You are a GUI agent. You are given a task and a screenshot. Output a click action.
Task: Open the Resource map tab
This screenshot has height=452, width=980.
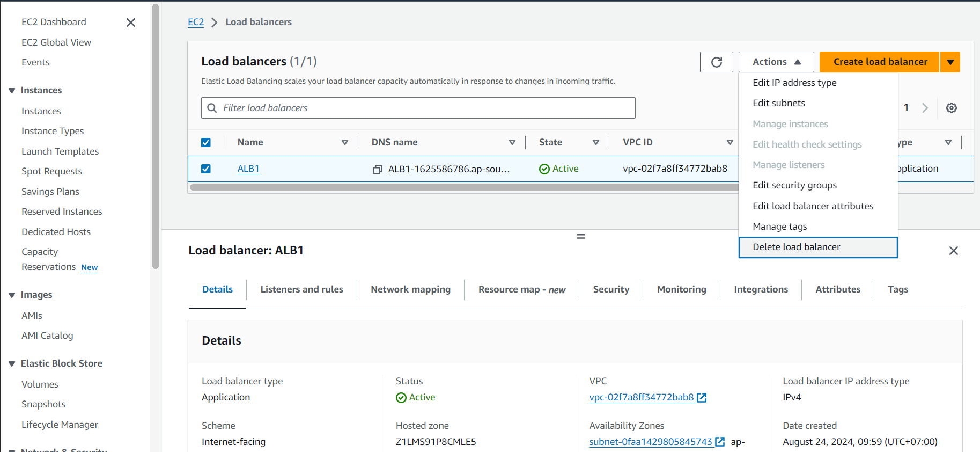522,289
